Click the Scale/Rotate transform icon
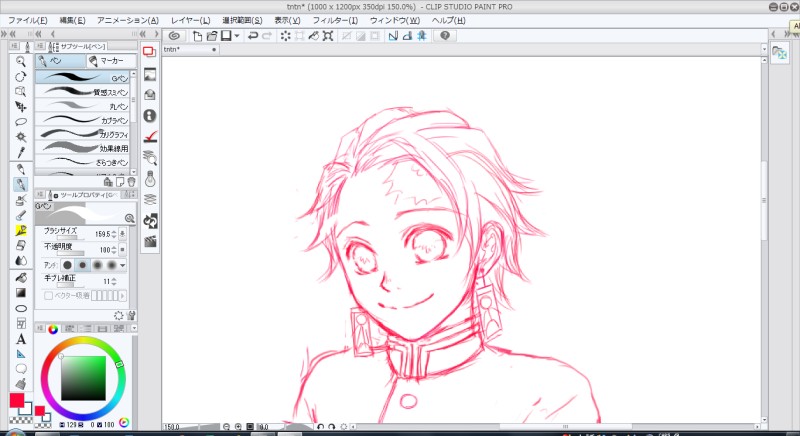This screenshot has height=436, width=800. pos(328,36)
